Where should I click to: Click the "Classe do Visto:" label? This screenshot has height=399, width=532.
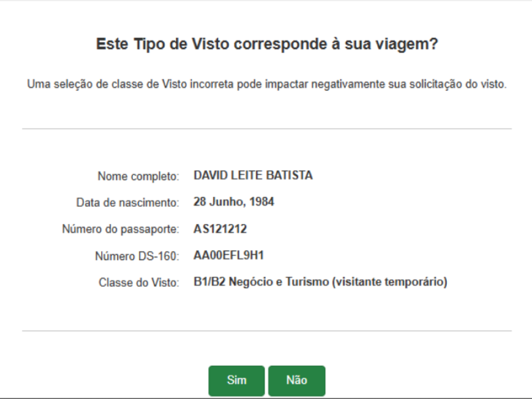pos(138,283)
